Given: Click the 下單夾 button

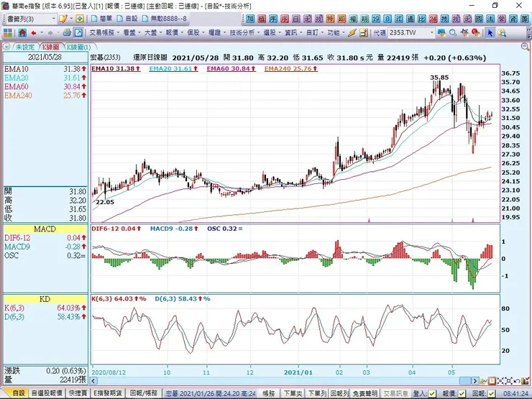Looking at the screenshot, I should (x=293, y=393).
